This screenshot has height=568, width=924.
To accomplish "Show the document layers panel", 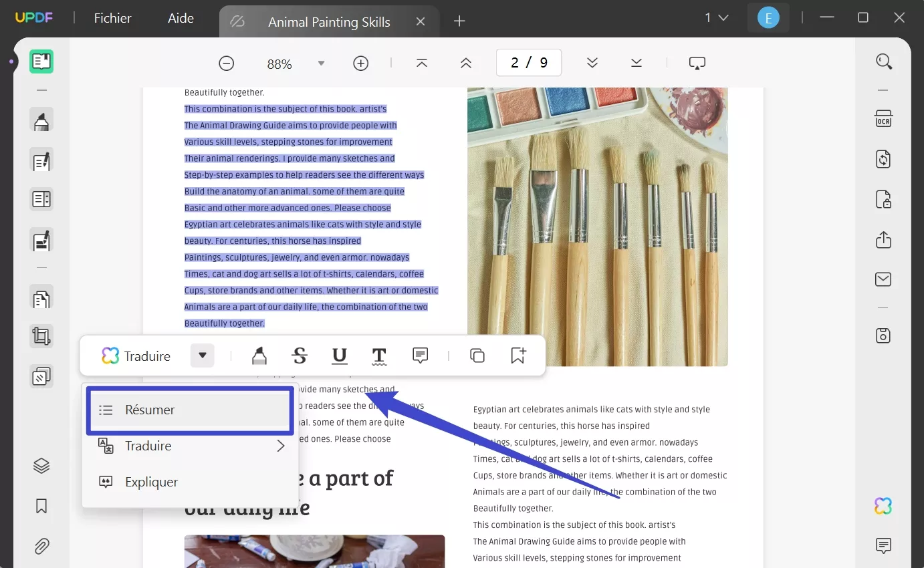I will coord(41,466).
